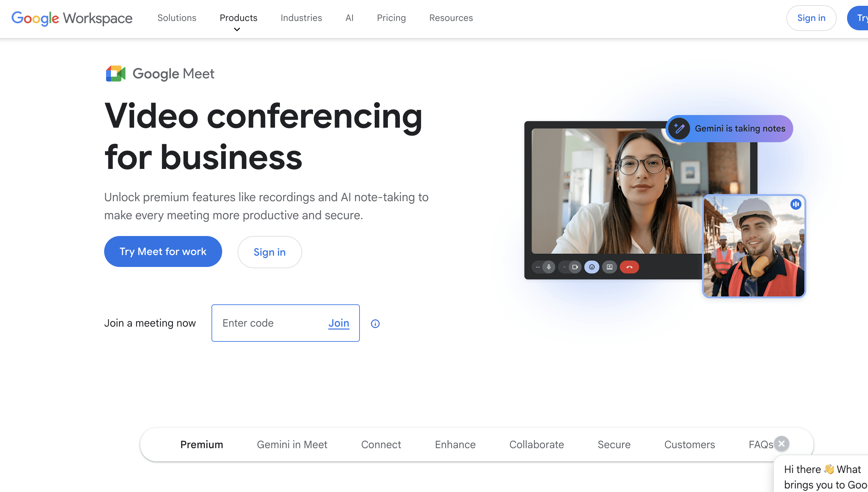Hang up with the red end-call icon
This screenshot has width=868, height=492.
(629, 267)
